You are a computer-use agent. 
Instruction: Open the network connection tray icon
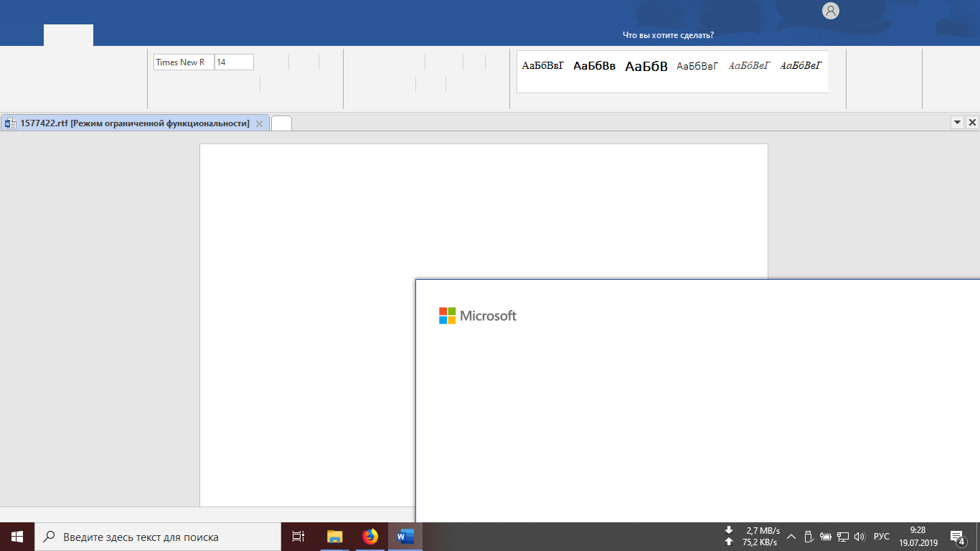pos(843,537)
